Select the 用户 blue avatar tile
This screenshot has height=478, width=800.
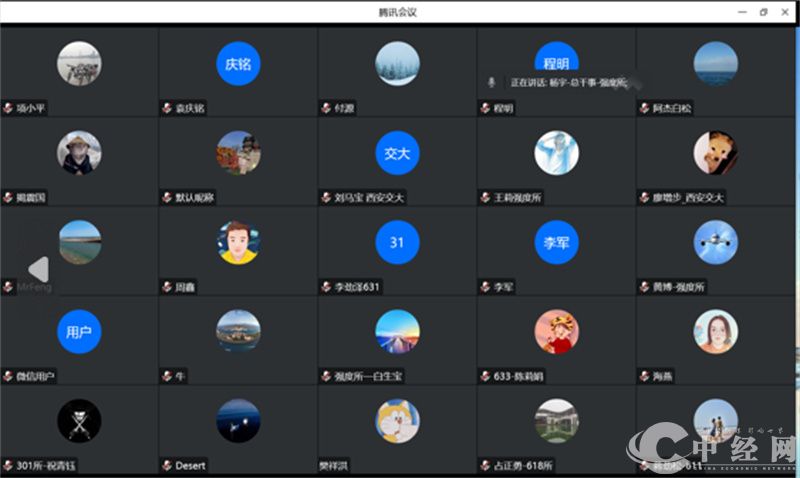[79, 332]
